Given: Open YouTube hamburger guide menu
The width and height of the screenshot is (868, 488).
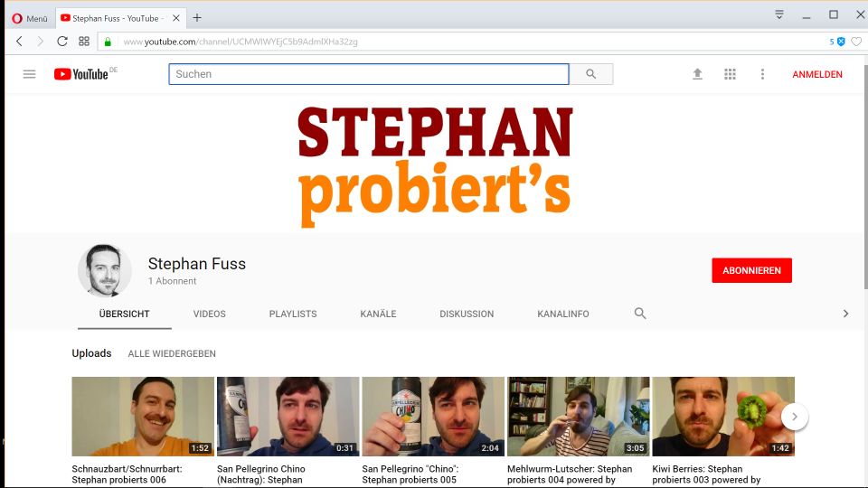Looking at the screenshot, I should coord(29,74).
